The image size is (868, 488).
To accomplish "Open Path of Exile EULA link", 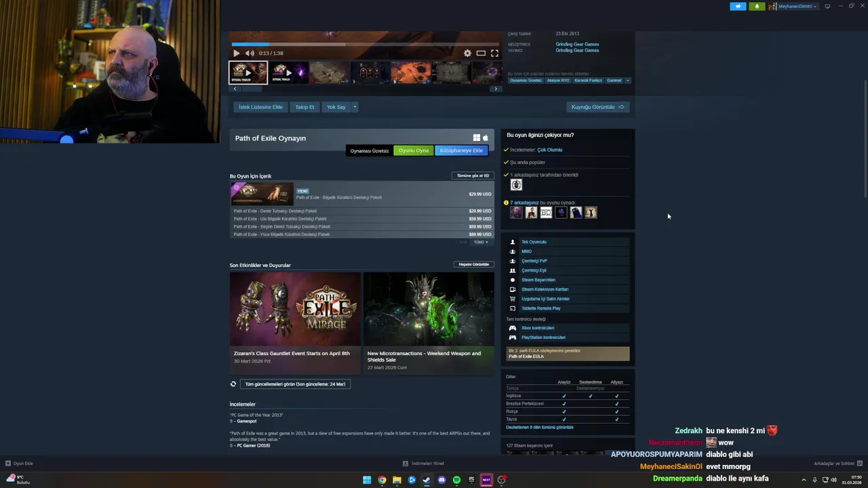I will [x=526, y=357].
